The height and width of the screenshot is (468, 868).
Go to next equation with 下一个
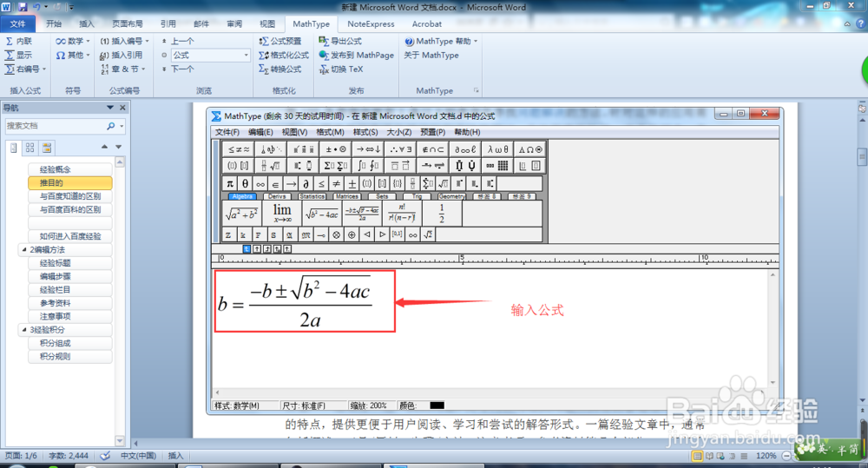(x=177, y=69)
